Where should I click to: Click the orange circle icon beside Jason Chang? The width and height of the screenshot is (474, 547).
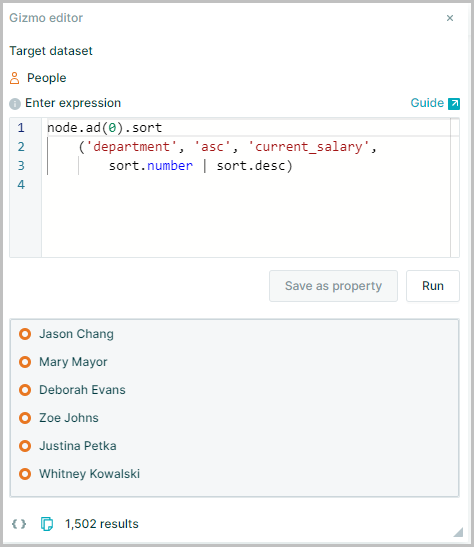pos(25,334)
